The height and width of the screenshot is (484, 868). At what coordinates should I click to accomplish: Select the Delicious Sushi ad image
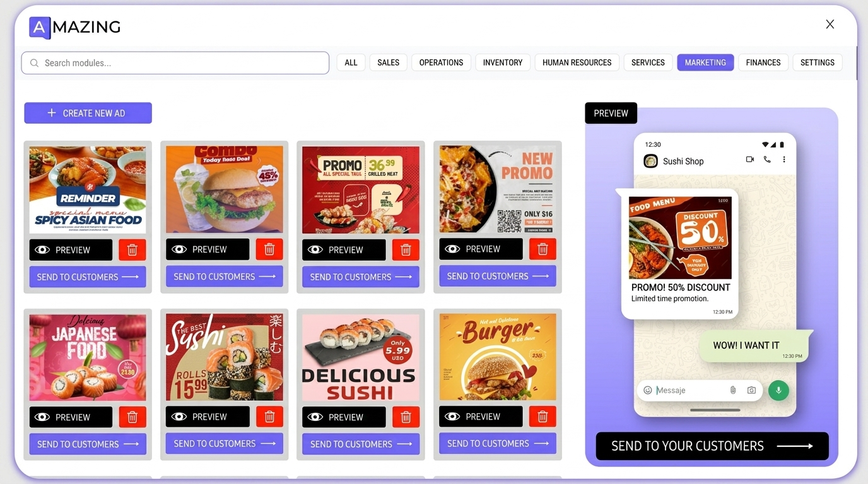point(361,358)
